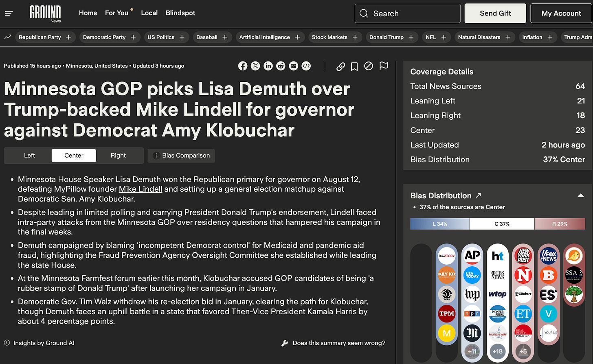
Task: Flag this story with the flag icon
Action: pyautogui.click(x=384, y=66)
